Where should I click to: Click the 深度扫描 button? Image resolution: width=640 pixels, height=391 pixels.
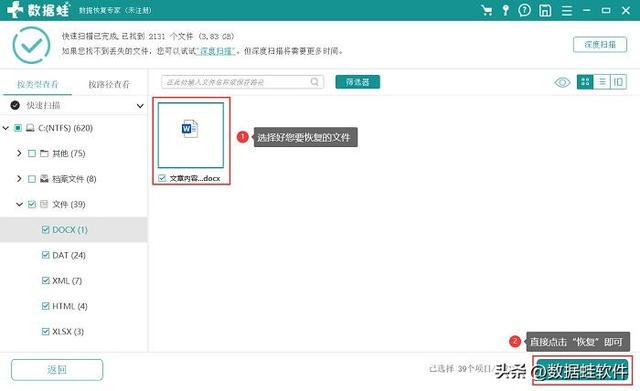click(x=600, y=44)
